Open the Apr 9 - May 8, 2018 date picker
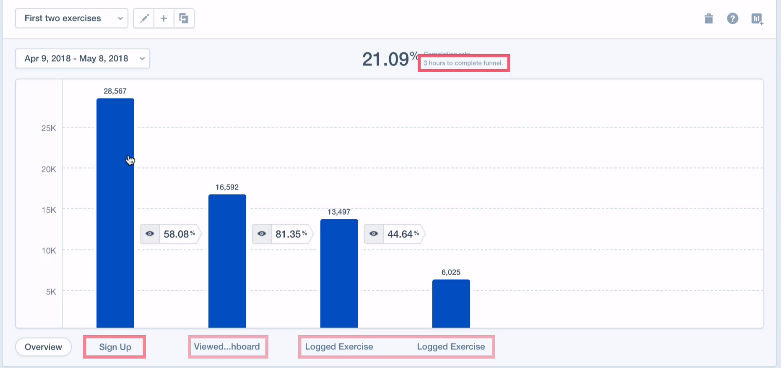 [82, 58]
